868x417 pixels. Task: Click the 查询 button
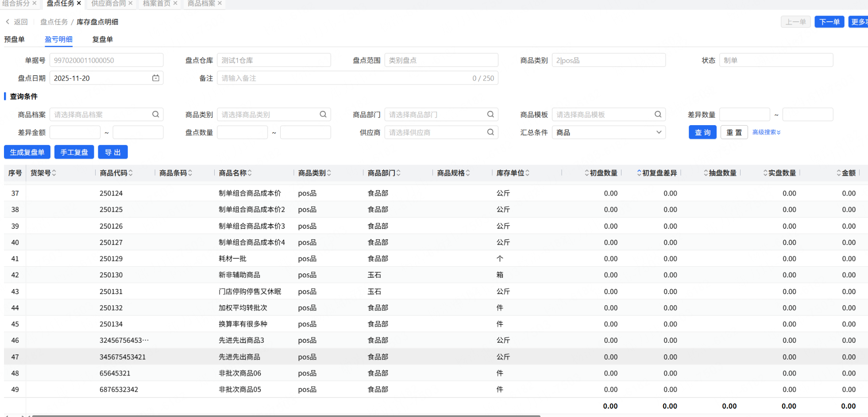coord(702,132)
